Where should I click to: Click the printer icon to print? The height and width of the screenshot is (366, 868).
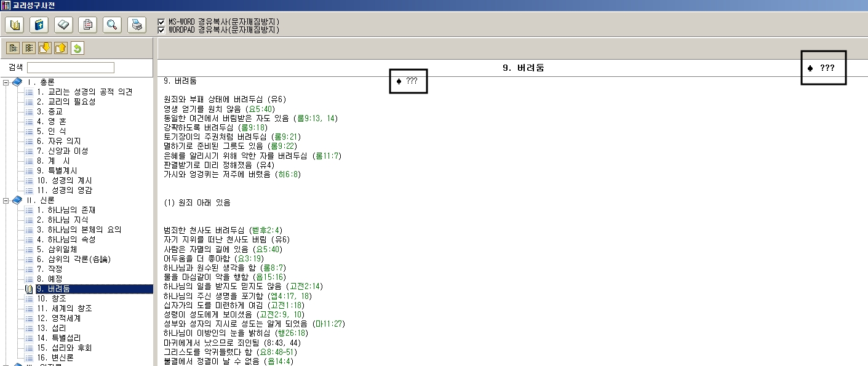click(x=137, y=25)
